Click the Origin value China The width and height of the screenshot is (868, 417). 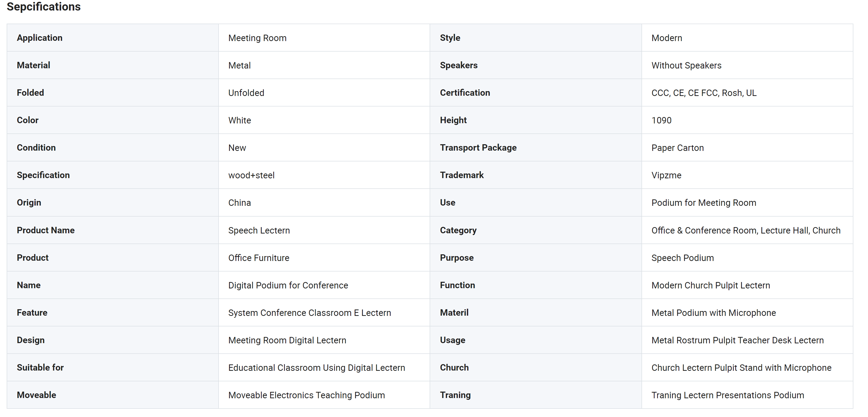pos(240,203)
